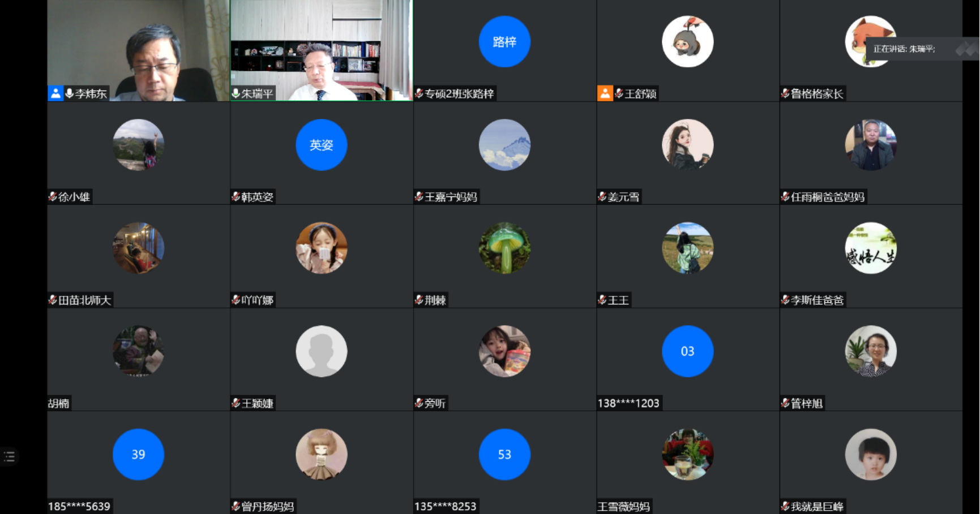Click the blue host badge beside 李炜东
The width and height of the screenshot is (980, 514).
[55, 93]
